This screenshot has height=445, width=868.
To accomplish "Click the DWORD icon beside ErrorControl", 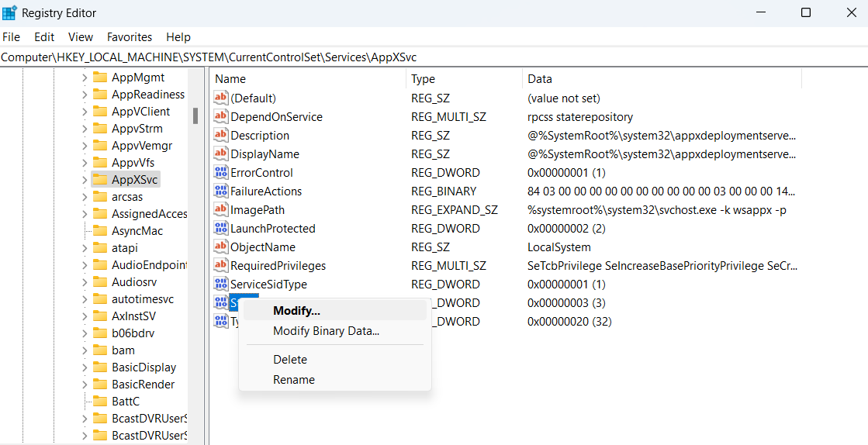I will (221, 173).
